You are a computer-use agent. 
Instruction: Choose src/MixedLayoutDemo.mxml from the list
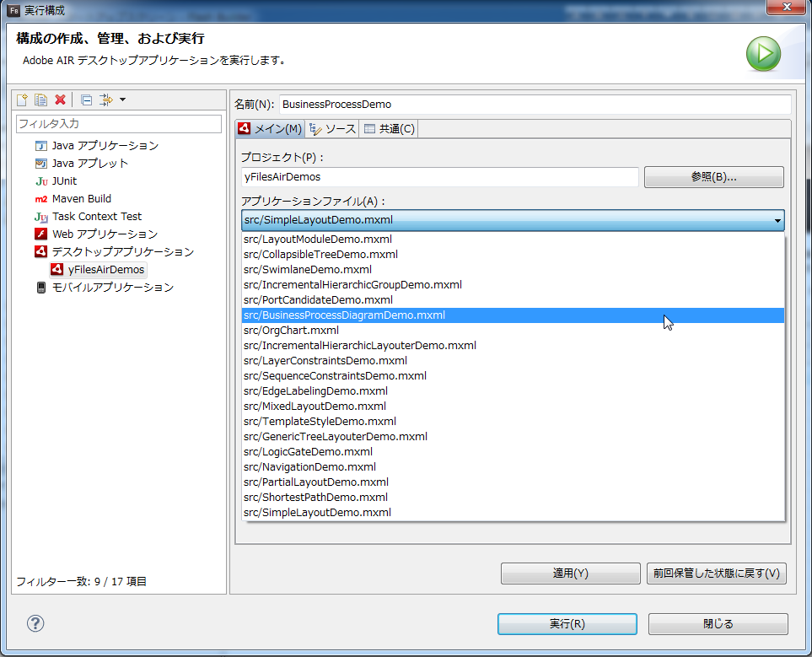tap(514, 407)
